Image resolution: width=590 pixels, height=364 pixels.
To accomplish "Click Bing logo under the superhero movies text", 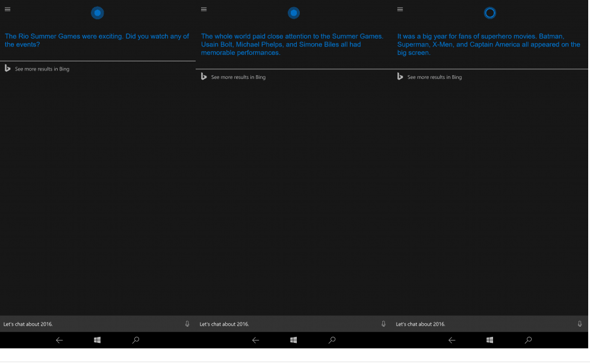I will [x=400, y=77].
